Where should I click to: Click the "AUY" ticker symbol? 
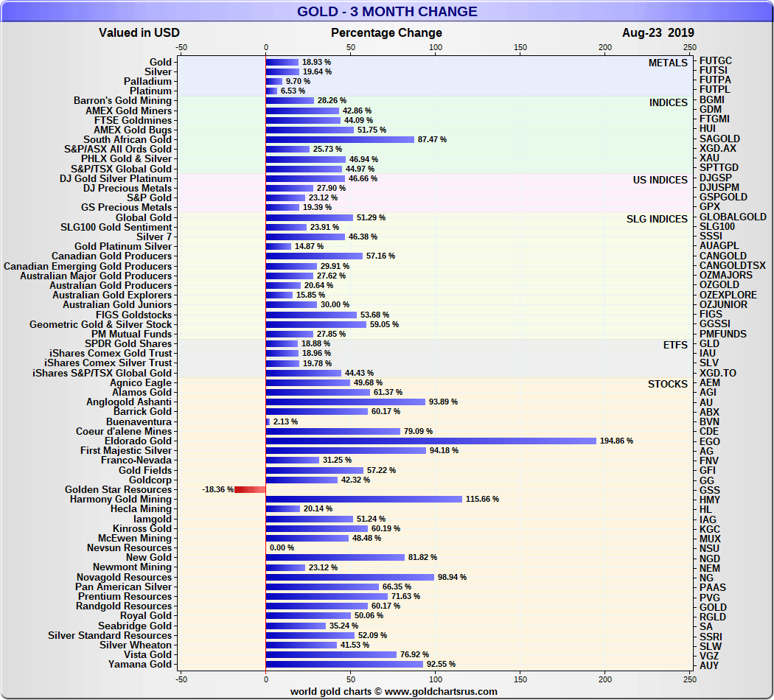pos(709,665)
